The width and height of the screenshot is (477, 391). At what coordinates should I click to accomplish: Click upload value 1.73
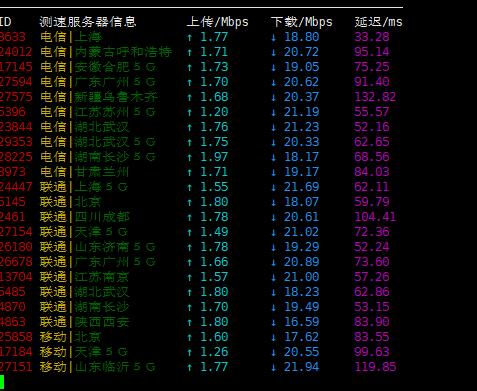[214, 67]
